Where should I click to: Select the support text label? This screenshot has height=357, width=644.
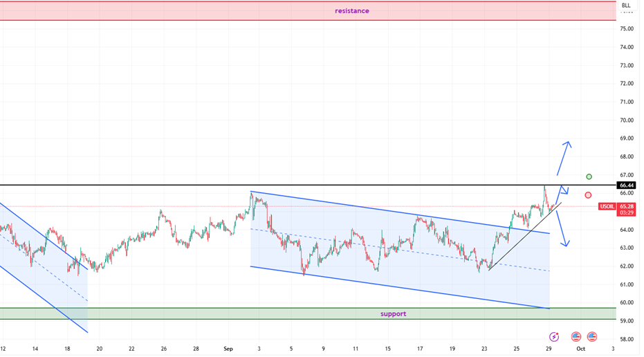click(393, 313)
